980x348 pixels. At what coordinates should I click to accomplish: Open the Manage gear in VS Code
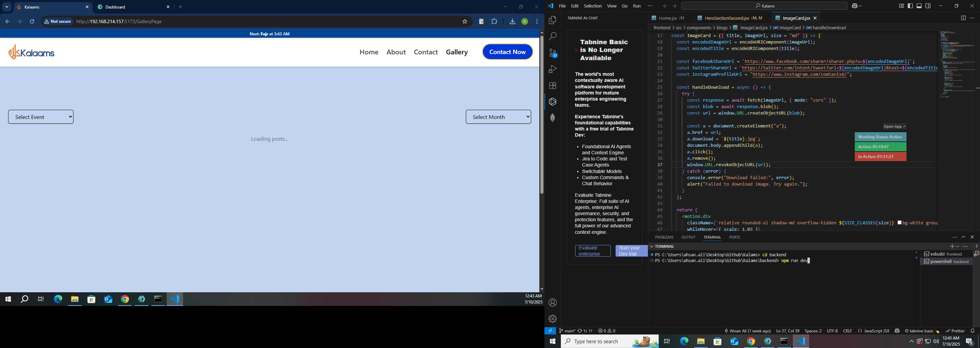(x=552, y=319)
